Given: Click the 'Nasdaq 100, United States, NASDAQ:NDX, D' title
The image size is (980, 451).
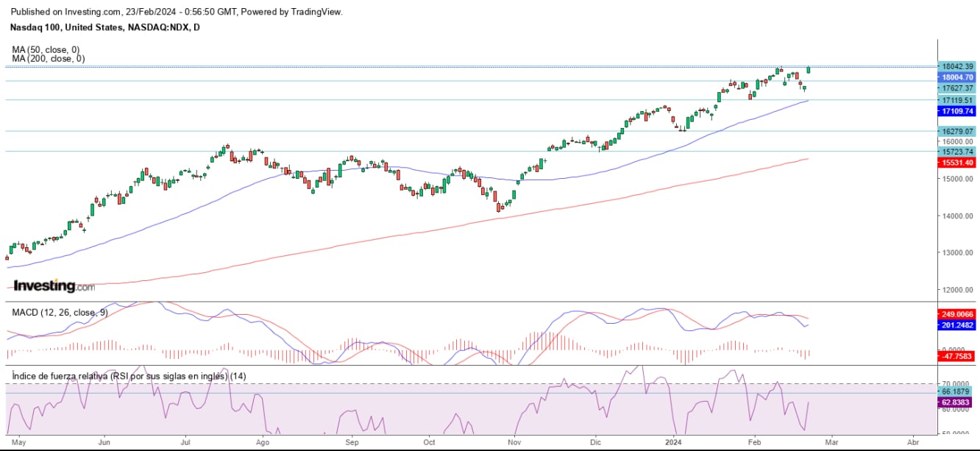Looking at the screenshot, I should tap(105, 27).
